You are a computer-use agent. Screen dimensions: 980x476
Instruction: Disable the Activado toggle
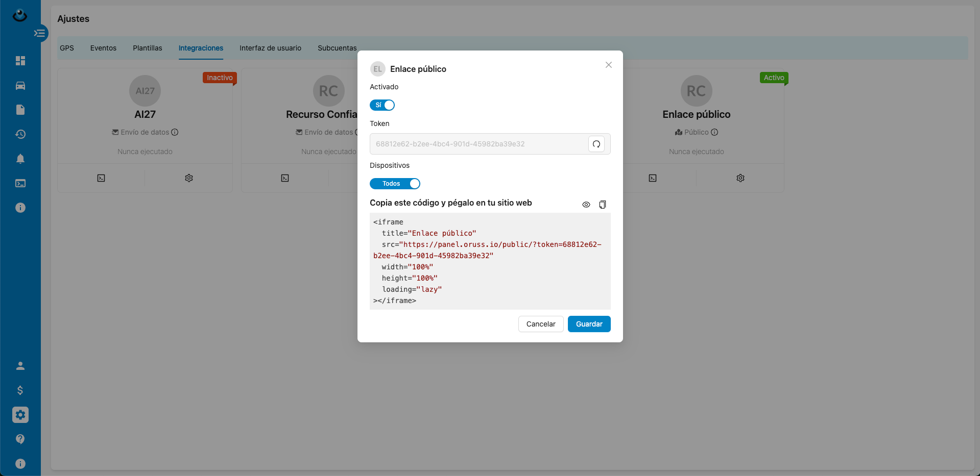pos(382,105)
